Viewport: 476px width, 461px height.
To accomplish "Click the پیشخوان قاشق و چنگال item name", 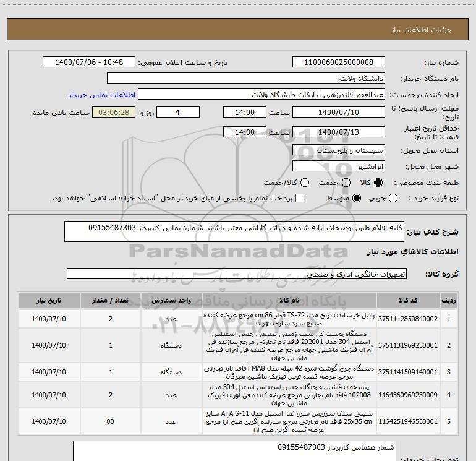I will (289, 395).
